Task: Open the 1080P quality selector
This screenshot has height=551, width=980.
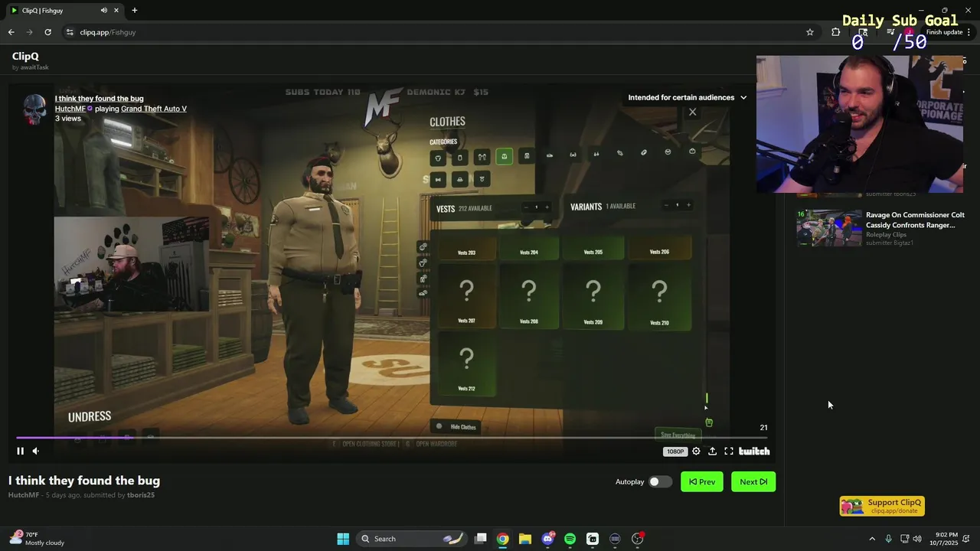Action: [x=675, y=452]
